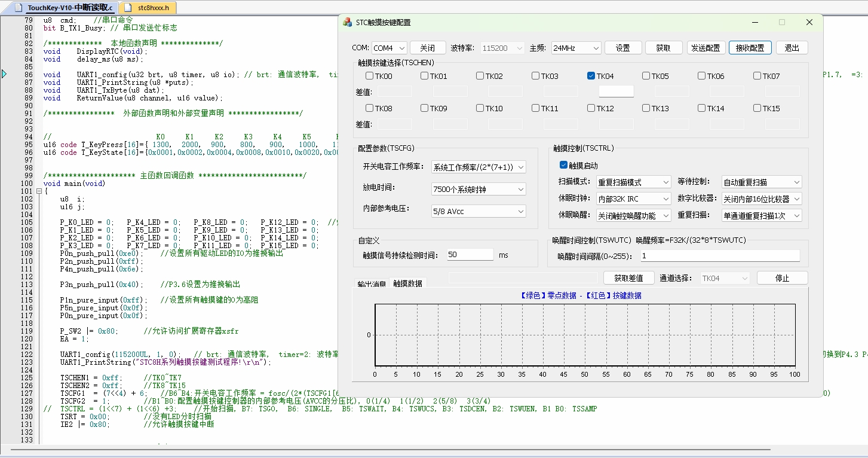Switch to TouchKey-V10 editor tab
Image resolution: width=868 pixels, height=458 pixels.
coord(65,8)
